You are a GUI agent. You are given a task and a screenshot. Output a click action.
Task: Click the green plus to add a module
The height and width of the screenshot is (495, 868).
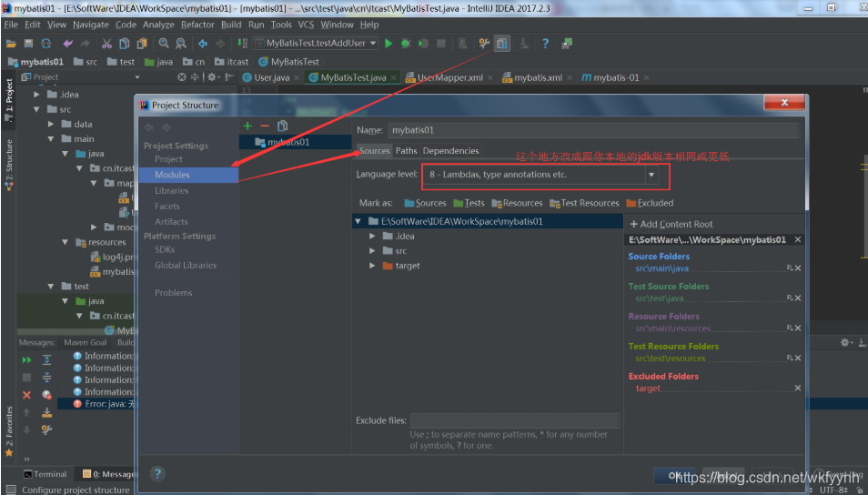pyautogui.click(x=247, y=126)
